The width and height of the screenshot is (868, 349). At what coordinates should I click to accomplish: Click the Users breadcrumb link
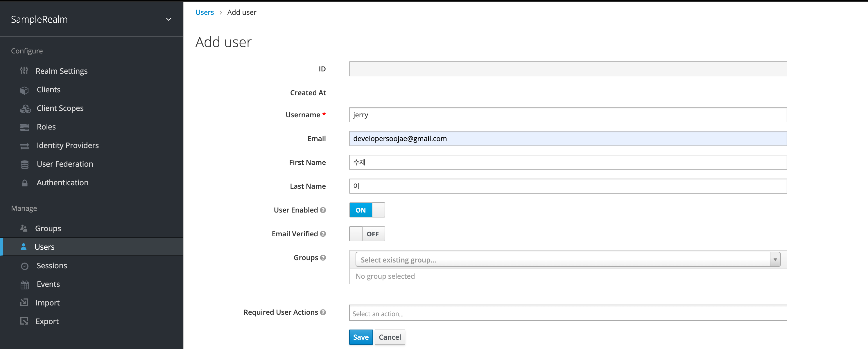pyautogui.click(x=204, y=12)
